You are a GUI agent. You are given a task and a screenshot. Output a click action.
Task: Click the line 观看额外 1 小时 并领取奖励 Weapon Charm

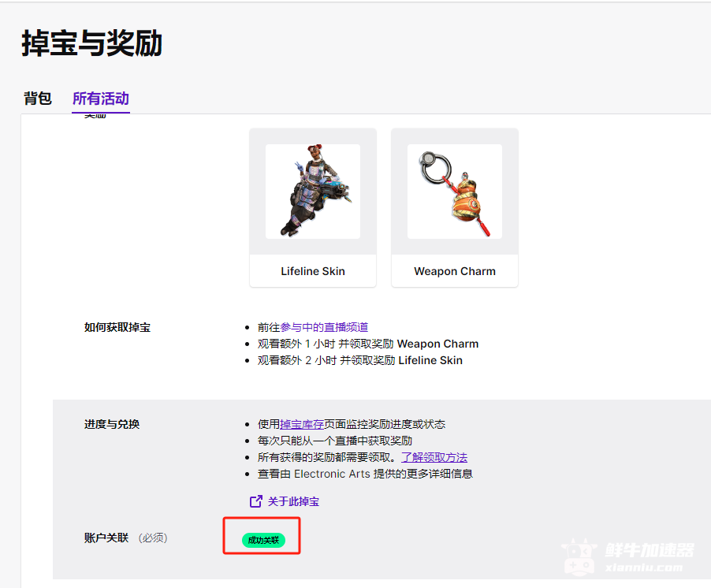[368, 344]
